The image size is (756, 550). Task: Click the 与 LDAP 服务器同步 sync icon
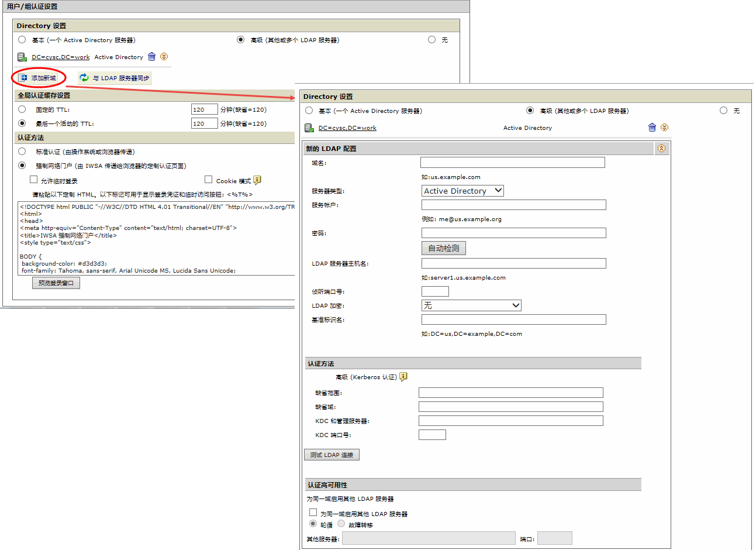pos(84,78)
